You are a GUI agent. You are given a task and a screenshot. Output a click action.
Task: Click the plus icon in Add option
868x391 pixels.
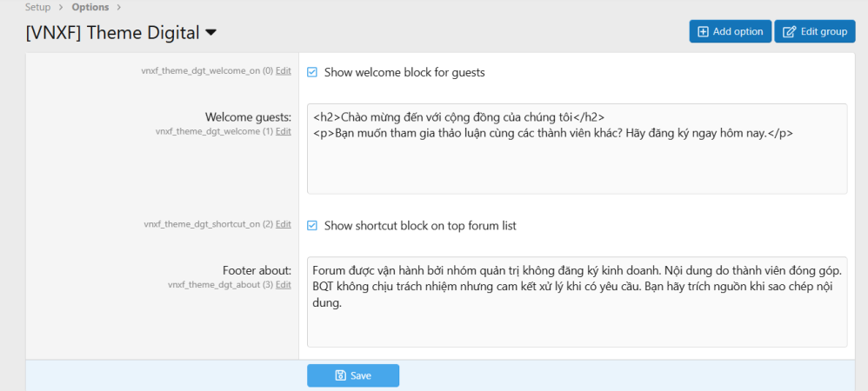point(703,32)
